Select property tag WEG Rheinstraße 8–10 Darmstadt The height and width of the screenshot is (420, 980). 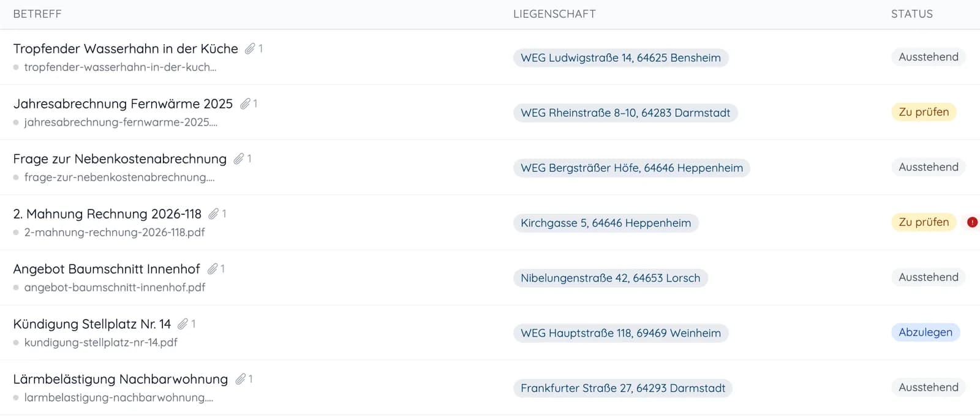625,113
